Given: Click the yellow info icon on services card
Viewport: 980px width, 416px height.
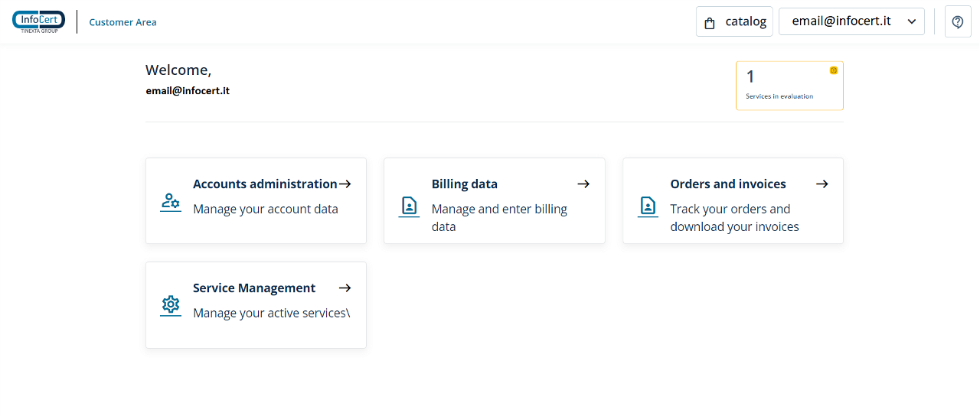Looking at the screenshot, I should tap(834, 70).
